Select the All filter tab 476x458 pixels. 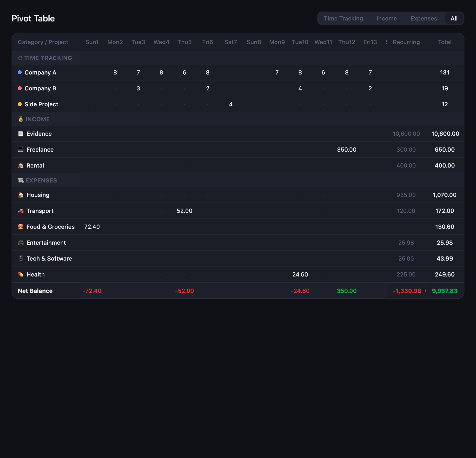[454, 19]
